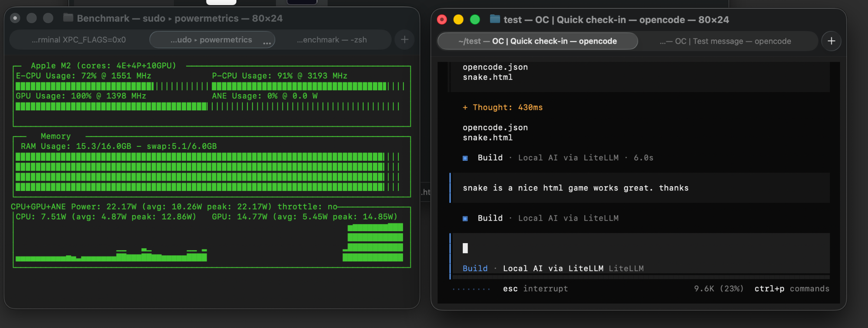The image size is (868, 328).
Task: Click the E-CPU usage bar gauge
Action: pyautogui.click(x=112, y=86)
